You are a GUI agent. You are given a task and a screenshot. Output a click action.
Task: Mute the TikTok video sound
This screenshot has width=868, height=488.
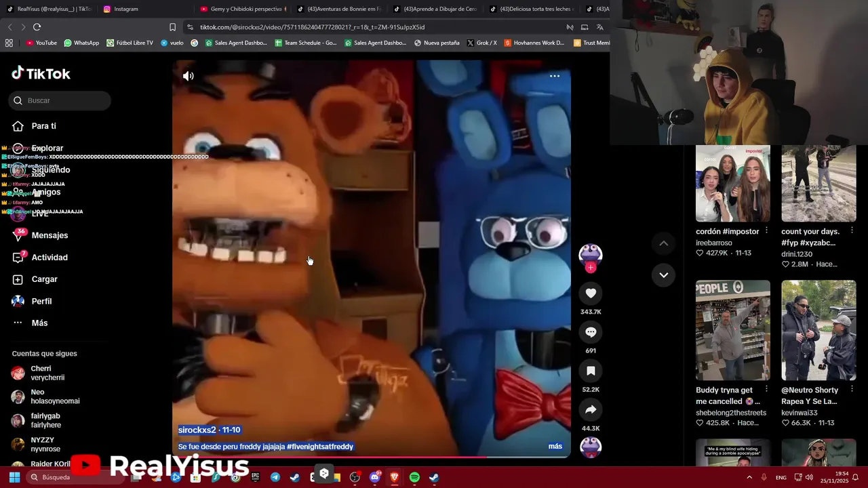pyautogui.click(x=189, y=76)
